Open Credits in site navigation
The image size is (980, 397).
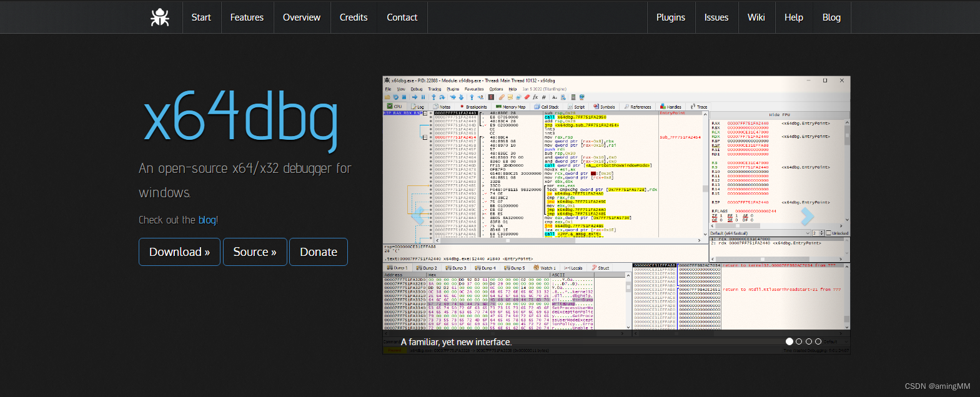pyautogui.click(x=354, y=17)
